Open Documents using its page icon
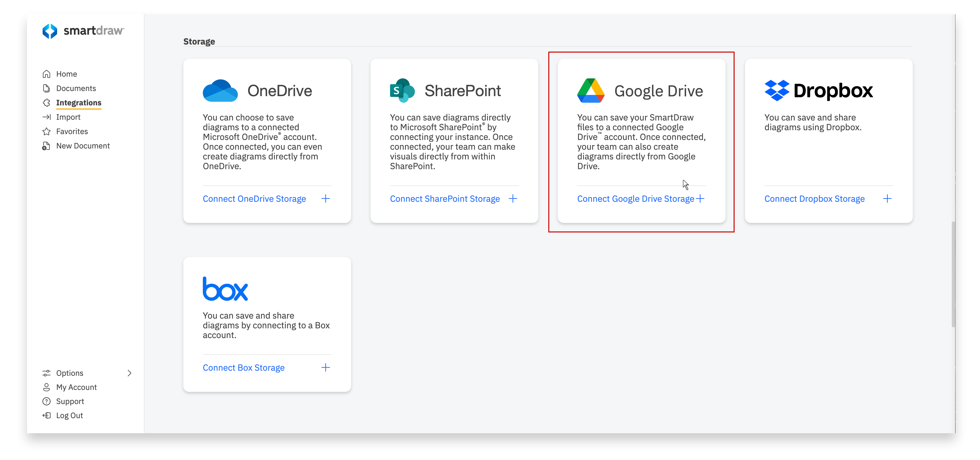980x460 pixels. (x=47, y=88)
